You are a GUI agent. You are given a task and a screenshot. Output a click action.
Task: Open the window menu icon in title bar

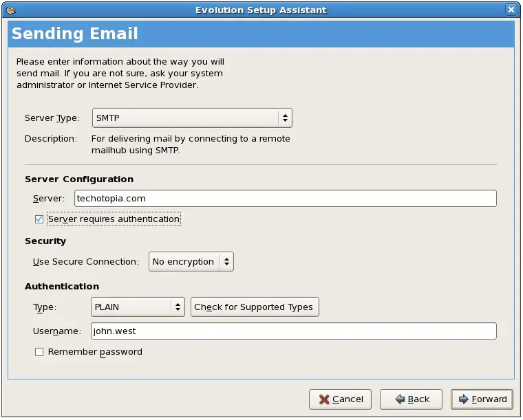pos(10,10)
